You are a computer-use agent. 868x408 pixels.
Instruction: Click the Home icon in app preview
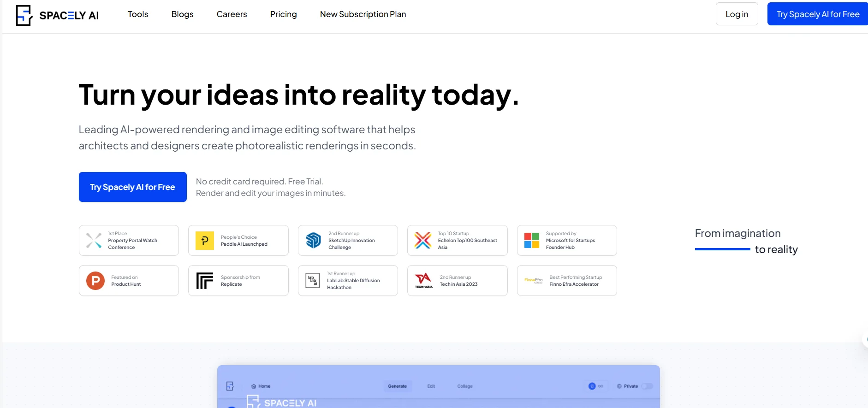[x=254, y=386]
